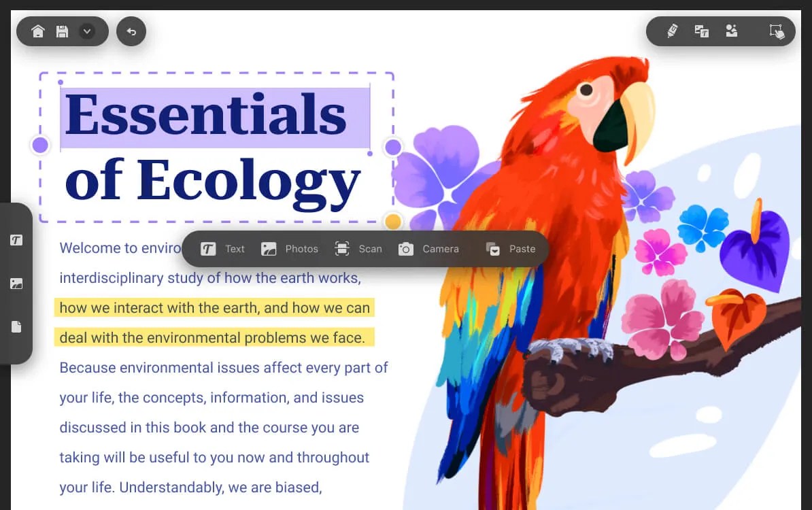The height and width of the screenshot is (510, 812).
Task: Save the document
Action: [x=62, y=31]
